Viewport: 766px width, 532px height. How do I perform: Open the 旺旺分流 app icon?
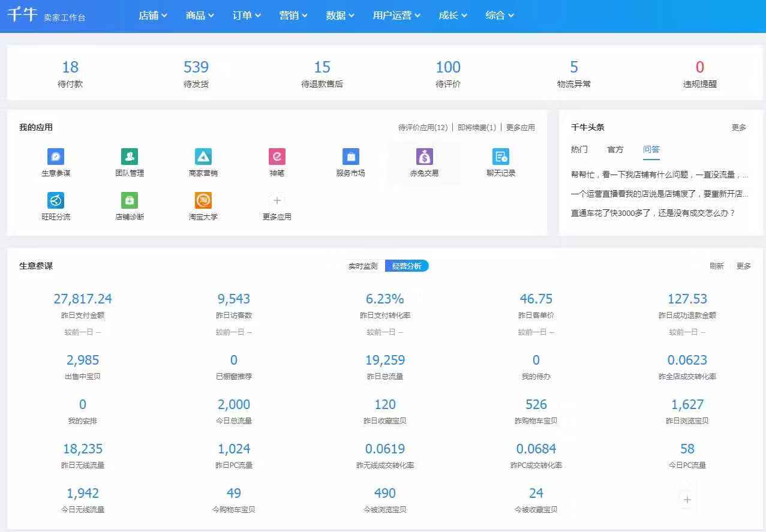(56, 200)
